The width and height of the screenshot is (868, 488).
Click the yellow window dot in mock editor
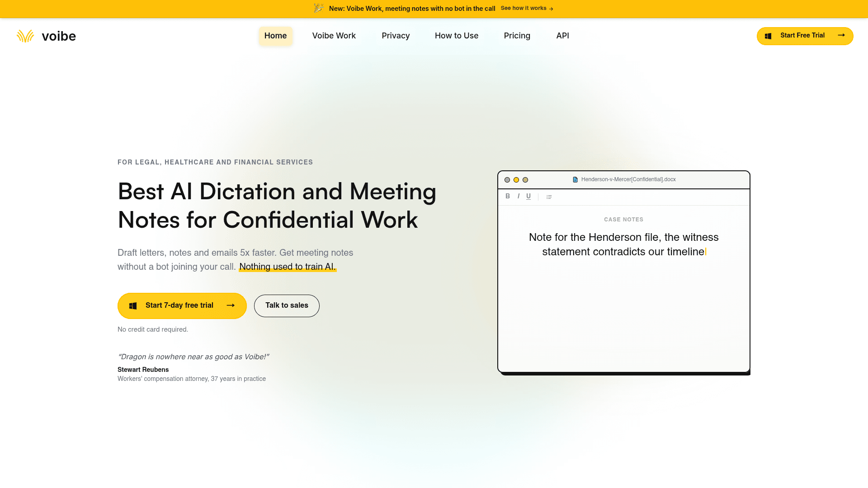tap(516, 180)
